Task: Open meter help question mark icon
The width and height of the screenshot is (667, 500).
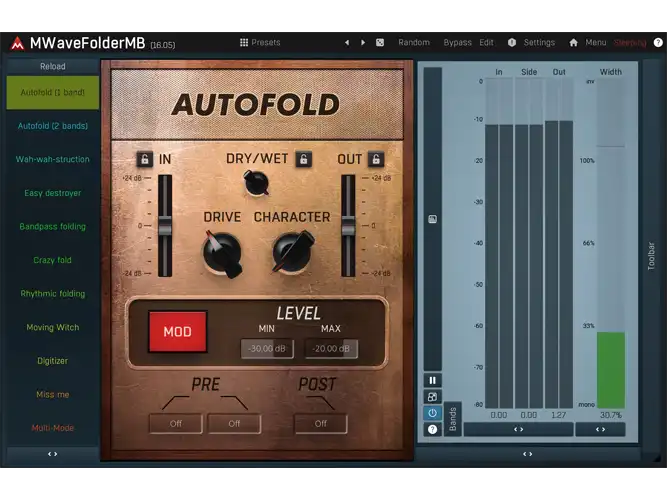Action: click(x=433, y=429)
